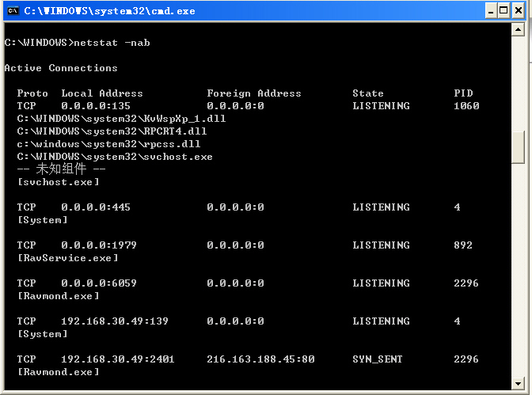Click foreign address 216.163.188.45:80
The height and width of the screenshot is (395, 532).
pyautogui.click(x=261, y=359)
